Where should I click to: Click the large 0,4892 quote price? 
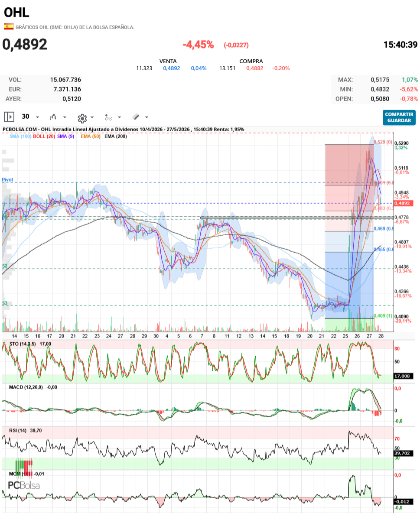coord(25,45)
